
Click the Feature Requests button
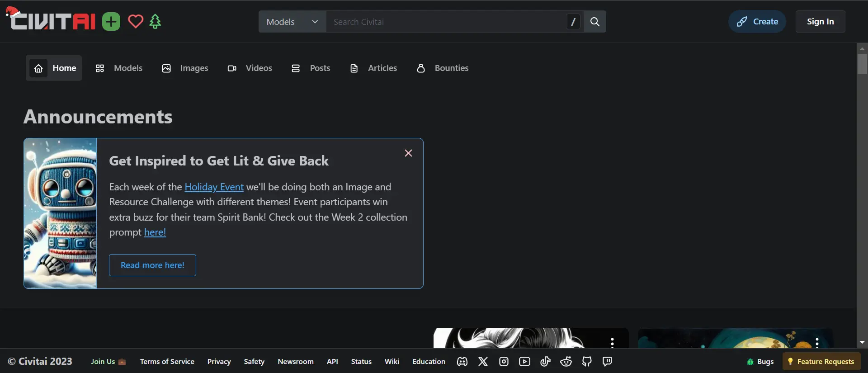(x=821, y=361)
